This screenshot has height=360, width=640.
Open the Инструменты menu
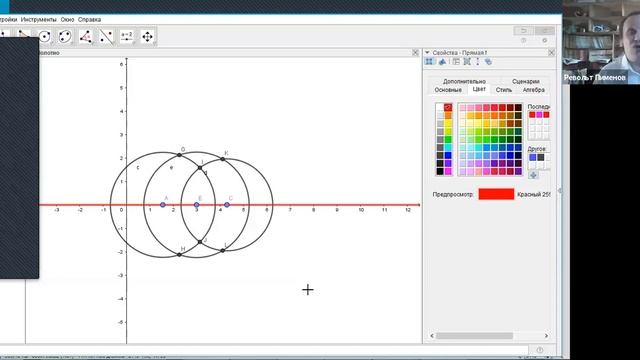point(38,20)
